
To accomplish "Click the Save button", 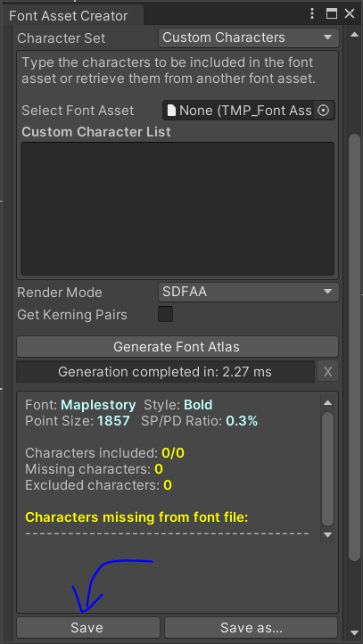I will [88, 627].
